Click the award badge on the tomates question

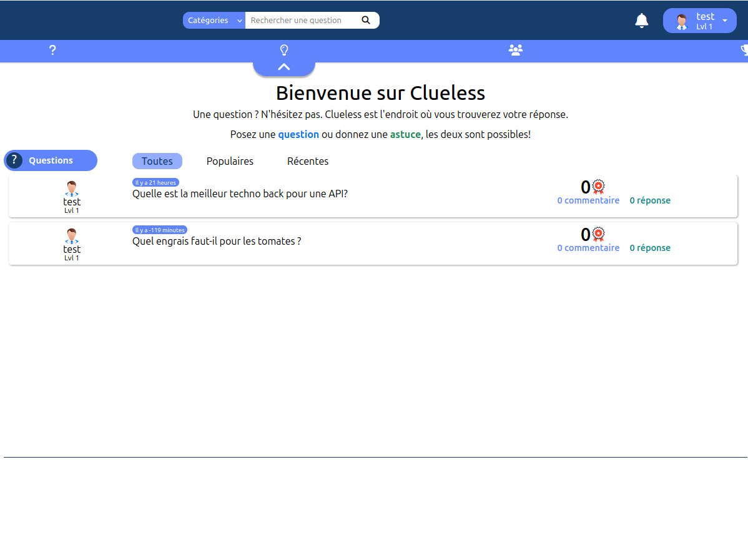598,234
